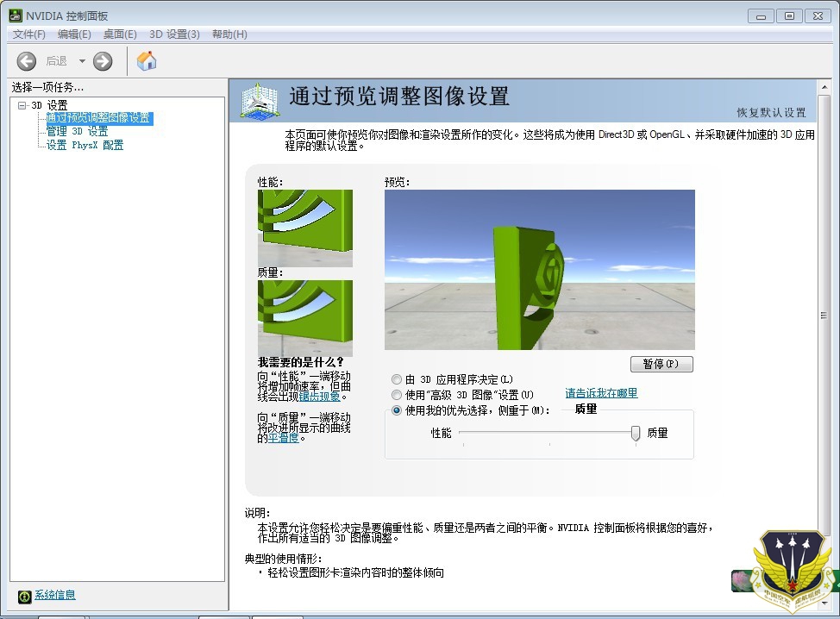Click the 性能 preview thumbnail image

(x=304, y=228)
